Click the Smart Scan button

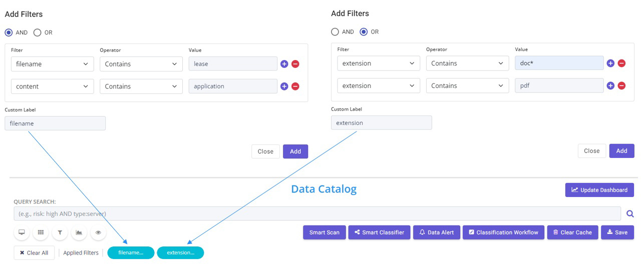point(325,232)
